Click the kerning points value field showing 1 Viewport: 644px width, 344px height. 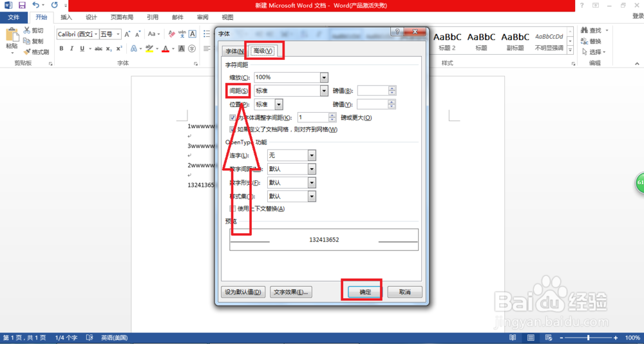click(x=314, y=117)
